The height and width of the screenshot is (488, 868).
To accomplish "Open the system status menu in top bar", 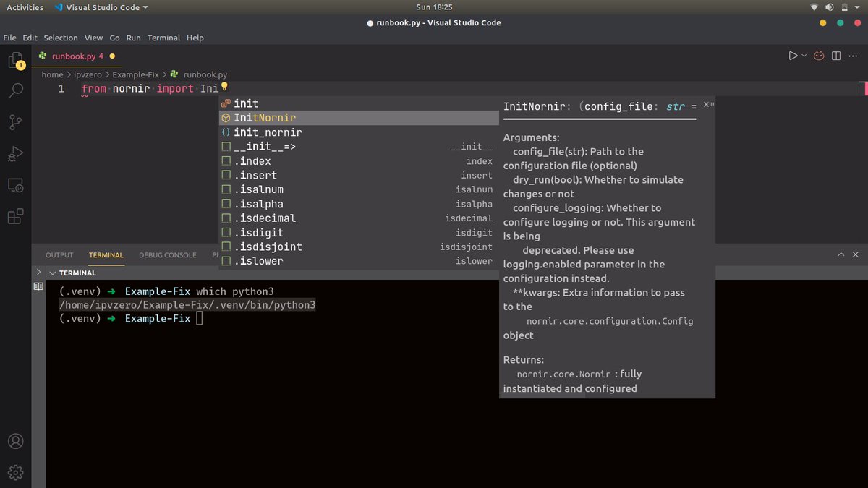I will pyautogui.click(x=837, y=7).
